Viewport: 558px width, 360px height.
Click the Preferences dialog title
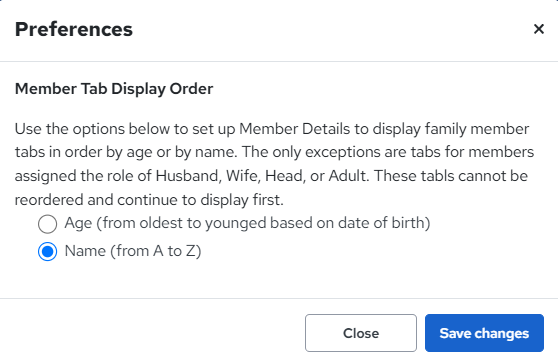(74, 29)
